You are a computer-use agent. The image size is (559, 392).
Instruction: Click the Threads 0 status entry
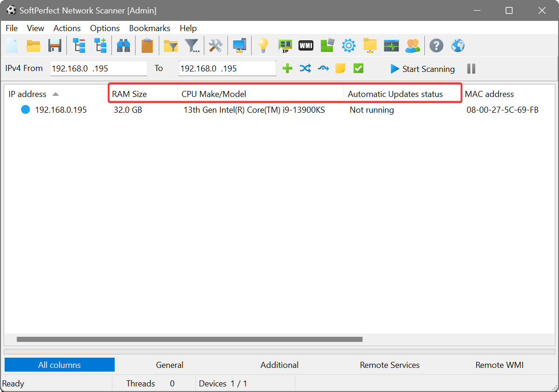coord(150,384)
